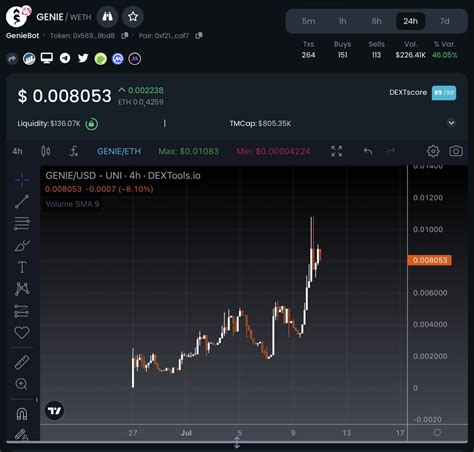Select the 6h timeframe tab
474x452 pixels.
376,21
